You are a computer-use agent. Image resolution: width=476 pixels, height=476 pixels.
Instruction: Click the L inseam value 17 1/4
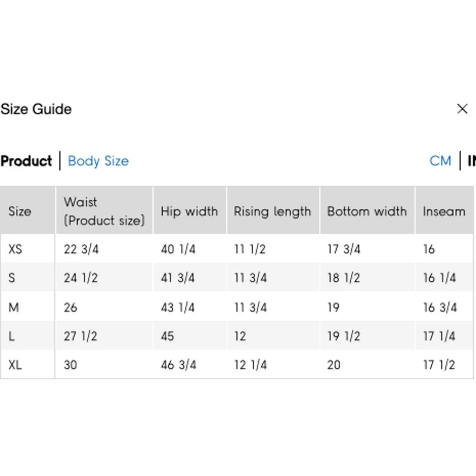click(x=439, y=336)
